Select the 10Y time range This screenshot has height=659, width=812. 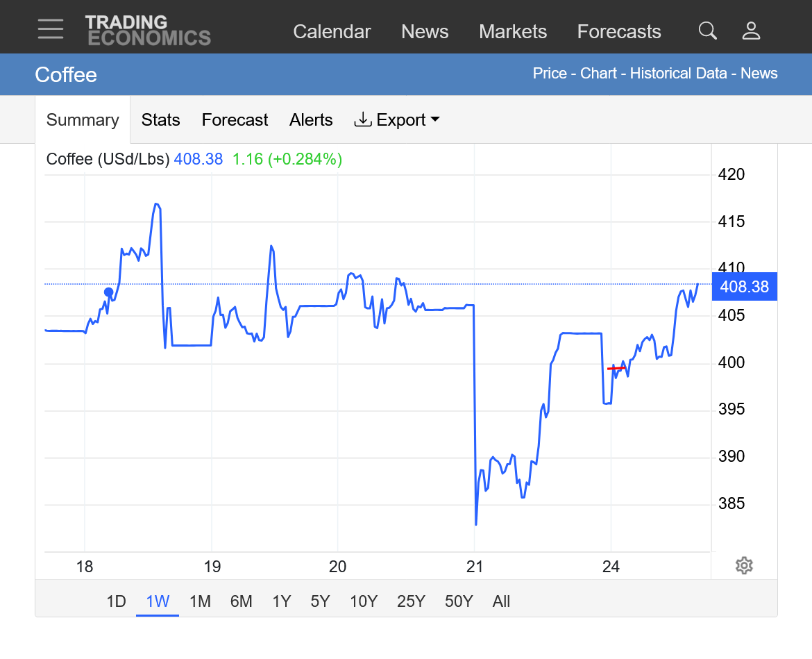(x=364, y=601)
